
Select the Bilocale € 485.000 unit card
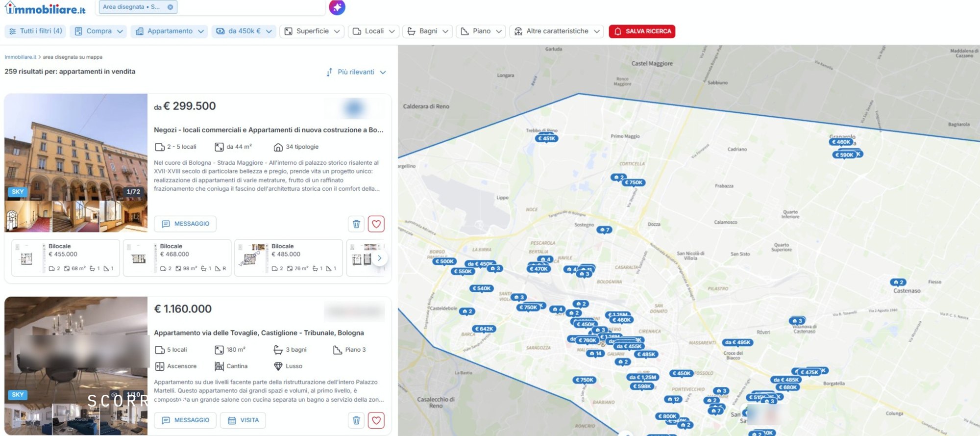pyautogui.click(x=289, y=258)
